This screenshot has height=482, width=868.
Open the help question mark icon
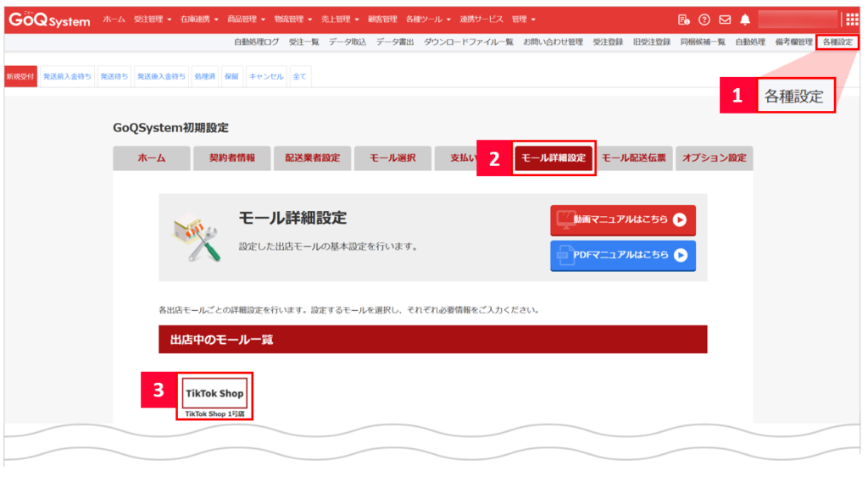(704, 19)
